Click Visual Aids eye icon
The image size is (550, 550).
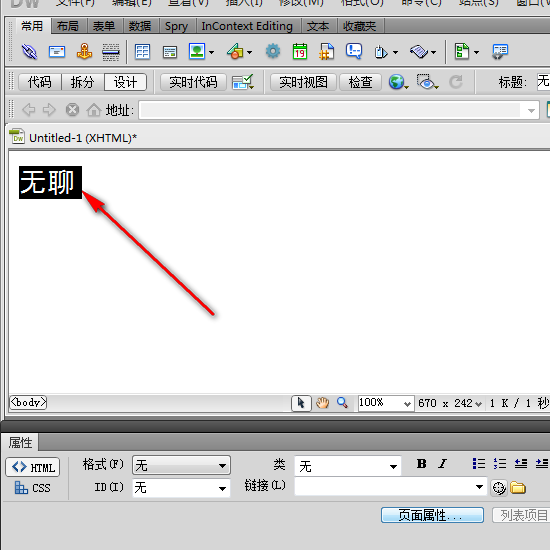[x=427, y=82]
